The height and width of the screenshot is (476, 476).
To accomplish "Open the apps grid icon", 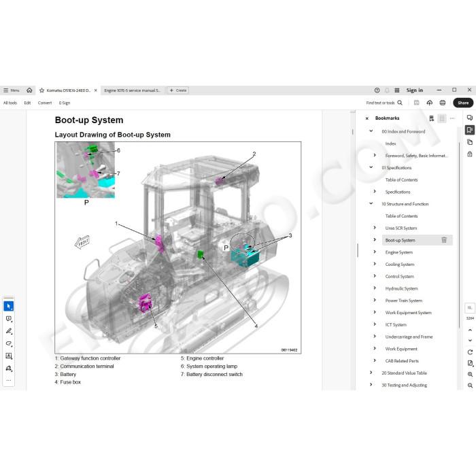I will tap(396, 90).
